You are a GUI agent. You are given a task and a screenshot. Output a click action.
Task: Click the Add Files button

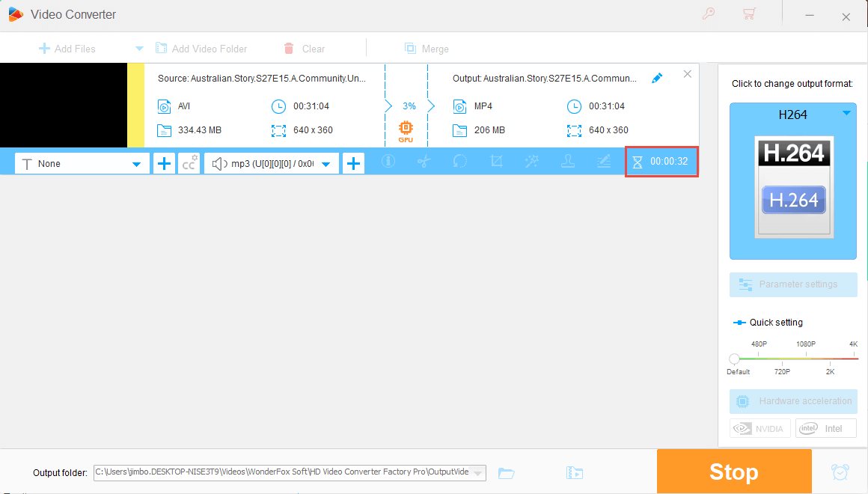(67, 49)
